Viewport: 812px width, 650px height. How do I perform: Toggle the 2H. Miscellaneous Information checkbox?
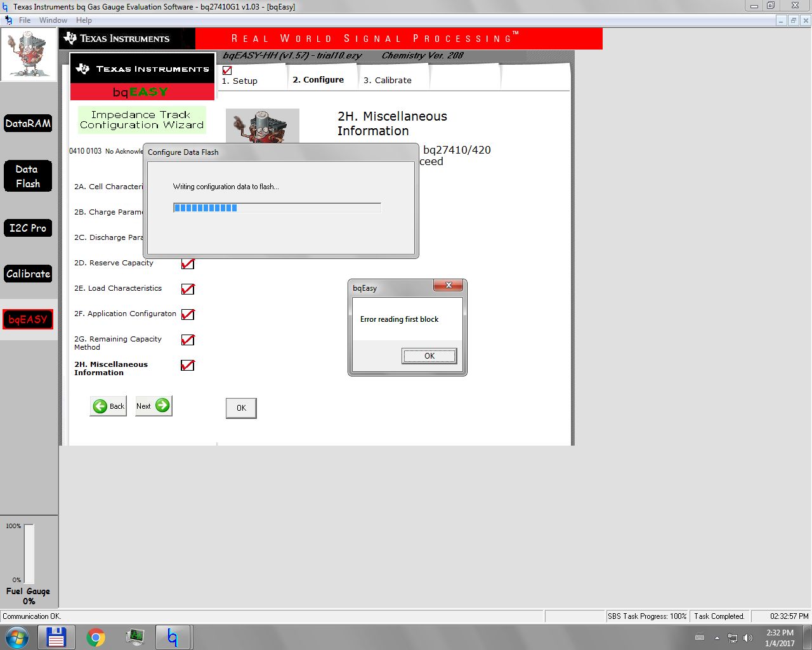point(187,365)
